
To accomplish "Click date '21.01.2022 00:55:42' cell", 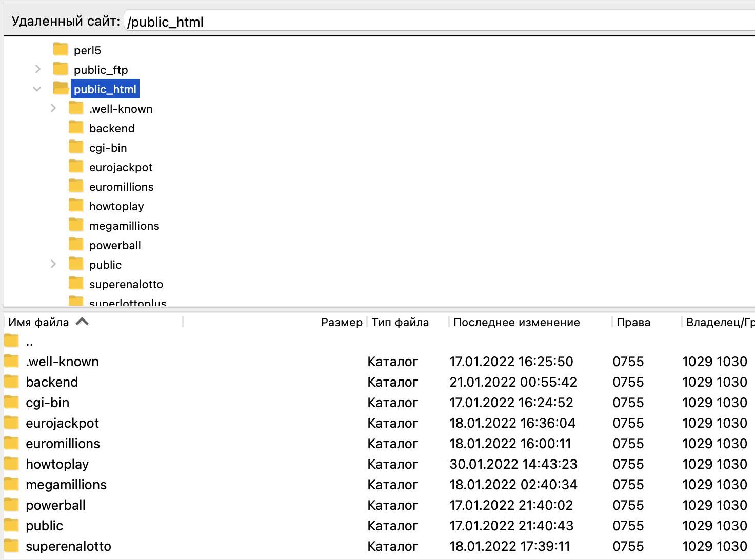I will (513, 382).
